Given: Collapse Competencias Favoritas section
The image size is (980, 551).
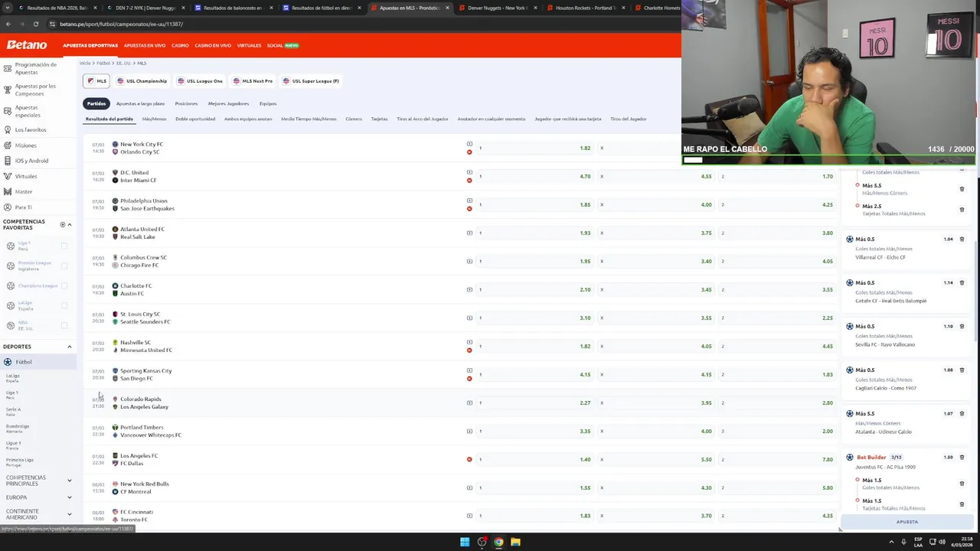Looking at the screenshot, I should (x=70, y=224).
